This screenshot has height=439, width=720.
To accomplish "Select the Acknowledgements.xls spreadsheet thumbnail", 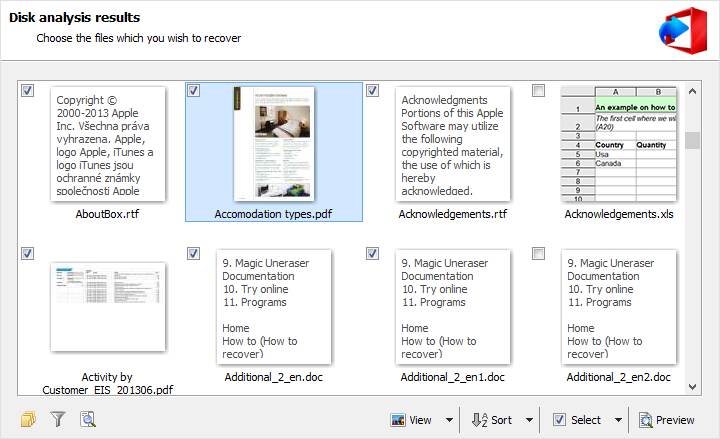I will point(619,144).
